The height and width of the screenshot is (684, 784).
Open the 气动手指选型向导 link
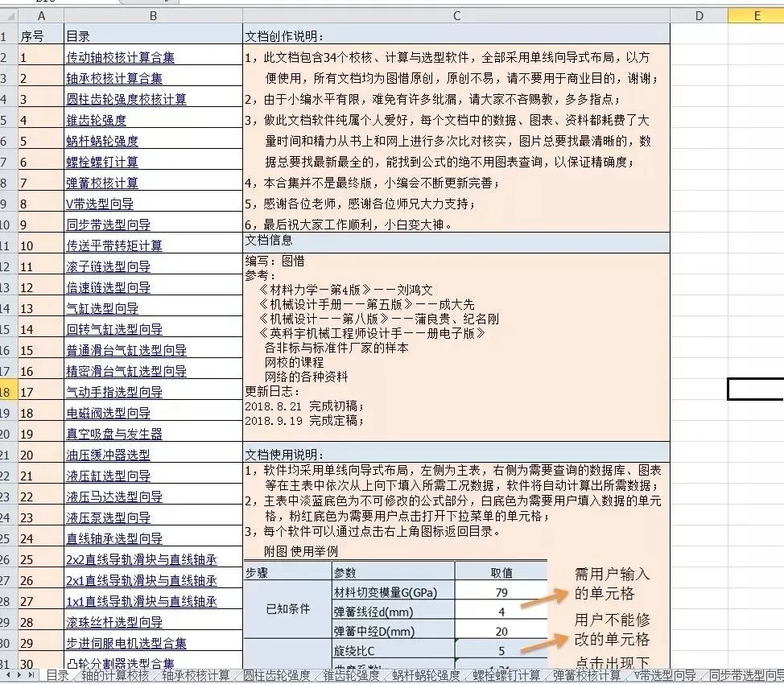[114, 393]
